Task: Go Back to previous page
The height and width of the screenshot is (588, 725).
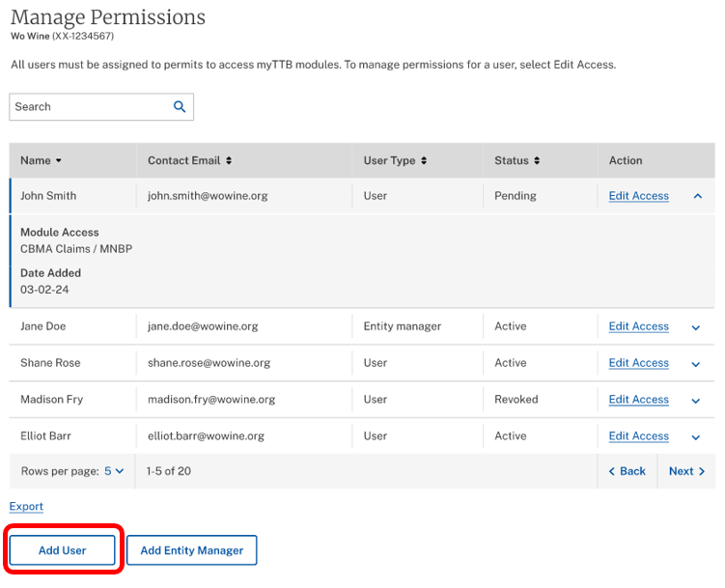Action: point(627,471)
